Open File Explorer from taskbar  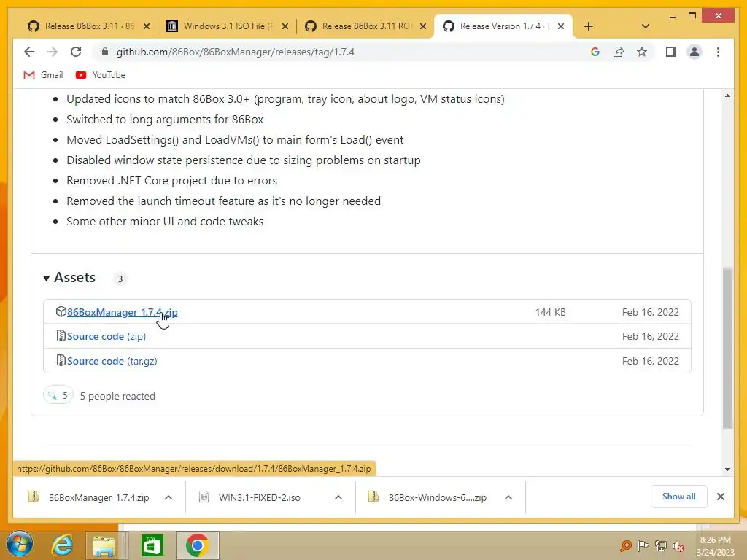(x=104, y=545)
